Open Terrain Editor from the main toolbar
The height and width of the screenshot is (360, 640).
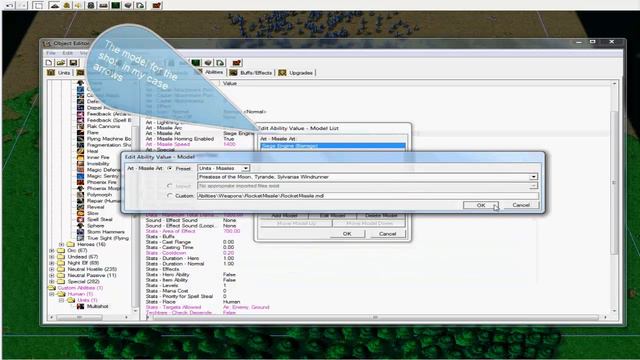(54, 5)
